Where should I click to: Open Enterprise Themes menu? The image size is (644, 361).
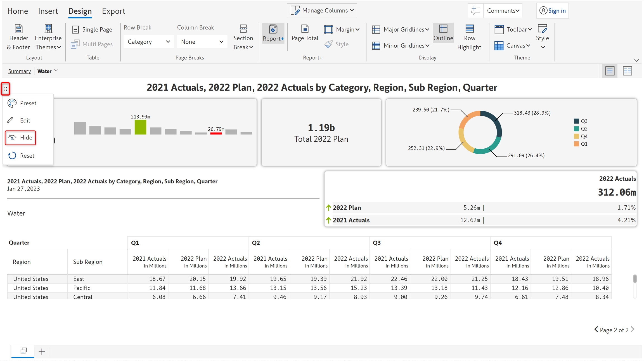click(48, 38)
